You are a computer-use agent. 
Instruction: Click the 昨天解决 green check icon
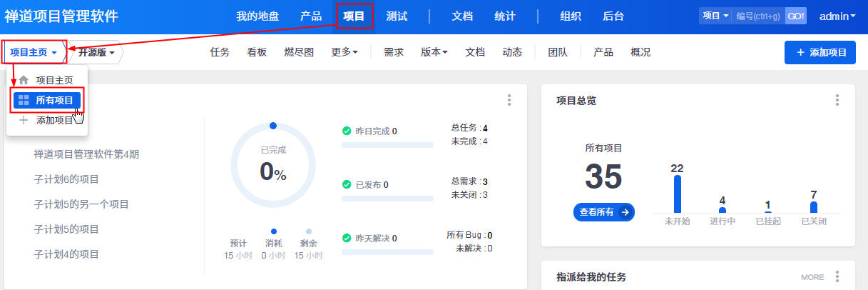(347, 239)
